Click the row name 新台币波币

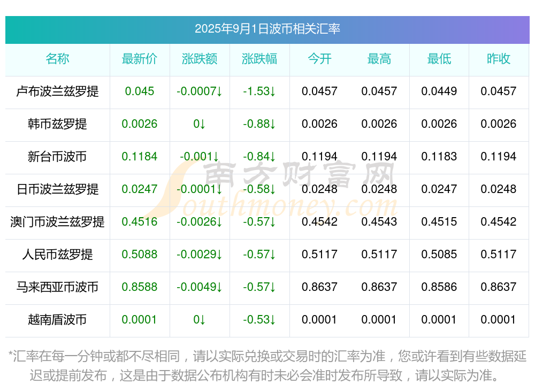pos(57,157)
